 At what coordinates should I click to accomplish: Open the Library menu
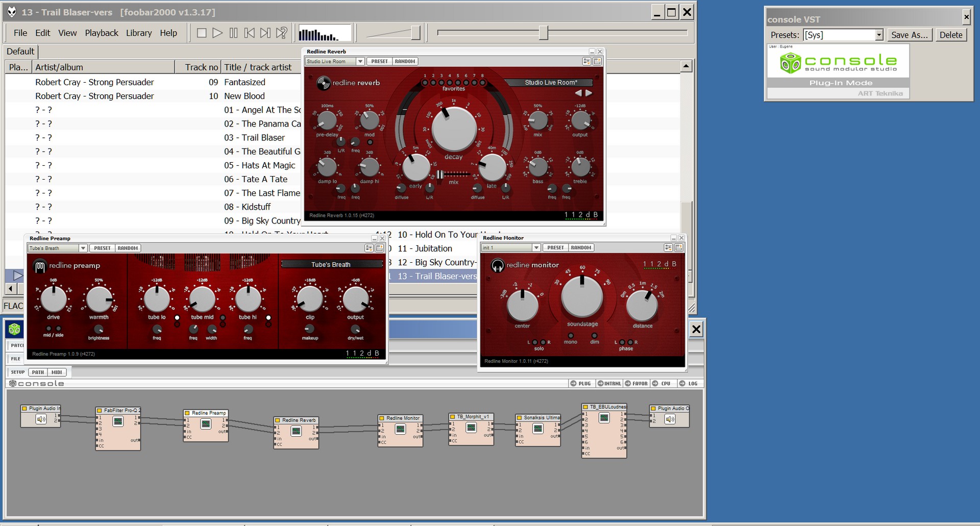139,33
